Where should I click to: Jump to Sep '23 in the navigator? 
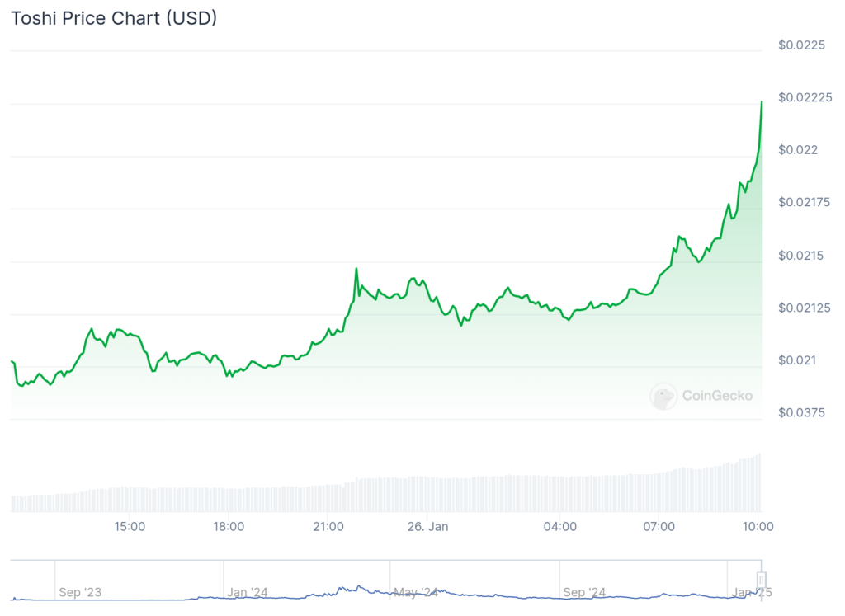point(81,592)
